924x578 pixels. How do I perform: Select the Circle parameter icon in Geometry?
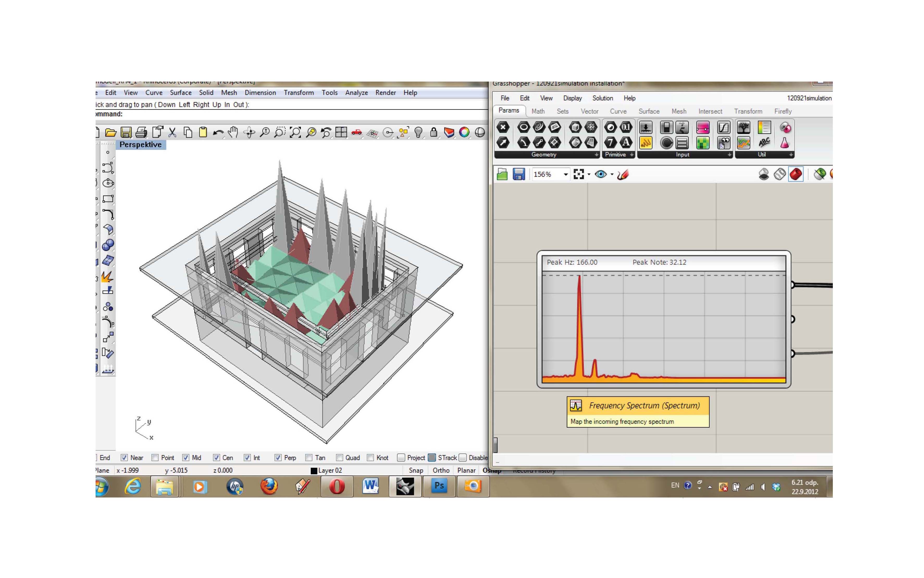[x=524, y=127]
